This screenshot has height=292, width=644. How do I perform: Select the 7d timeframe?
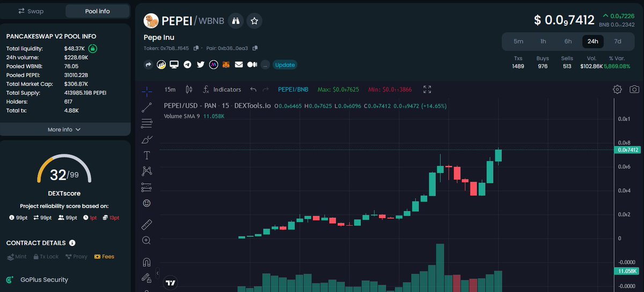[x=618, y=41]
